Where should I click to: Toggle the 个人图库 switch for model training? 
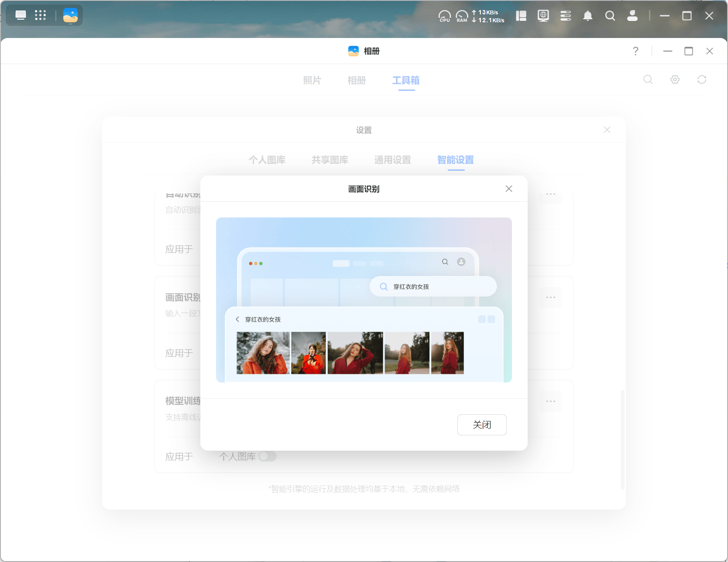(268, 456)
